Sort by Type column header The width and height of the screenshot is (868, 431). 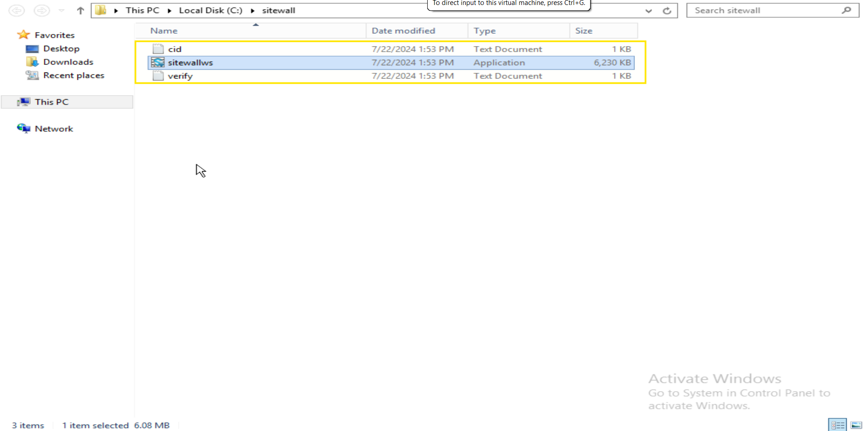(519, 31)
